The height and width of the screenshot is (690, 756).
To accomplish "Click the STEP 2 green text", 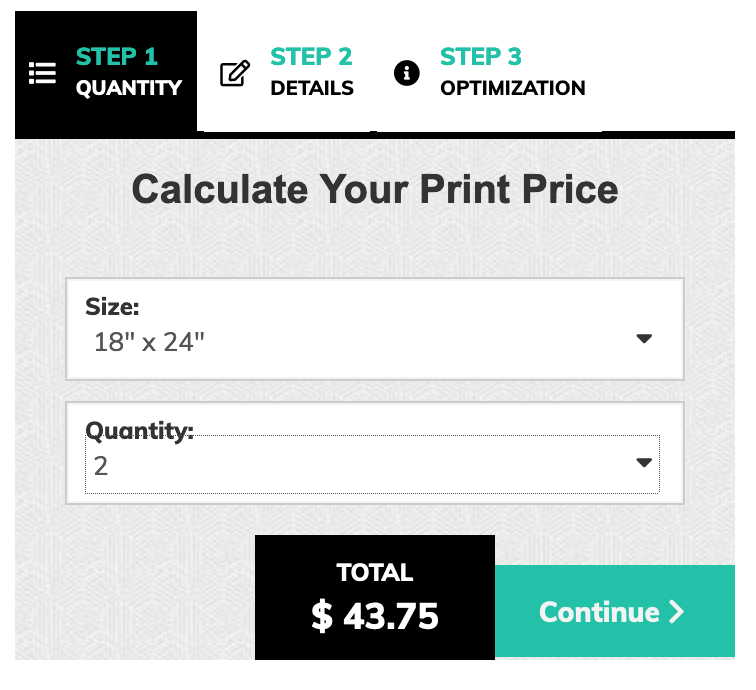I will (311, 57).
